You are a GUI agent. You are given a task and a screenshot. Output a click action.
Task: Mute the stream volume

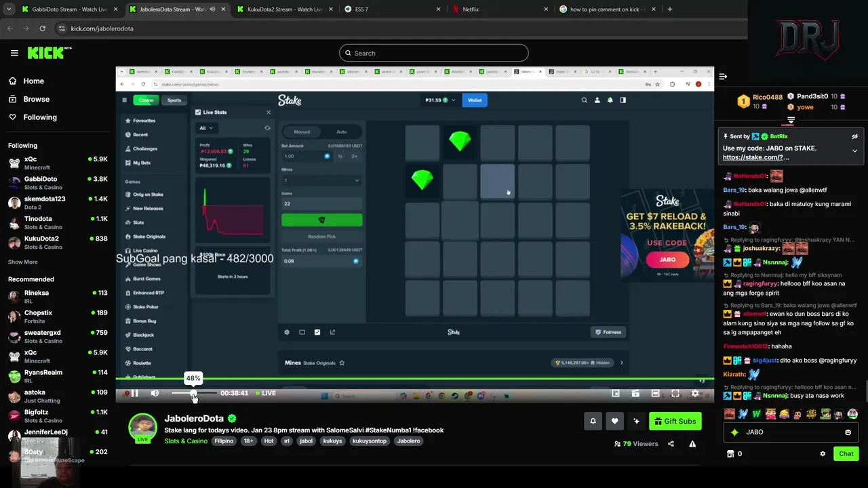coord(155,393)
